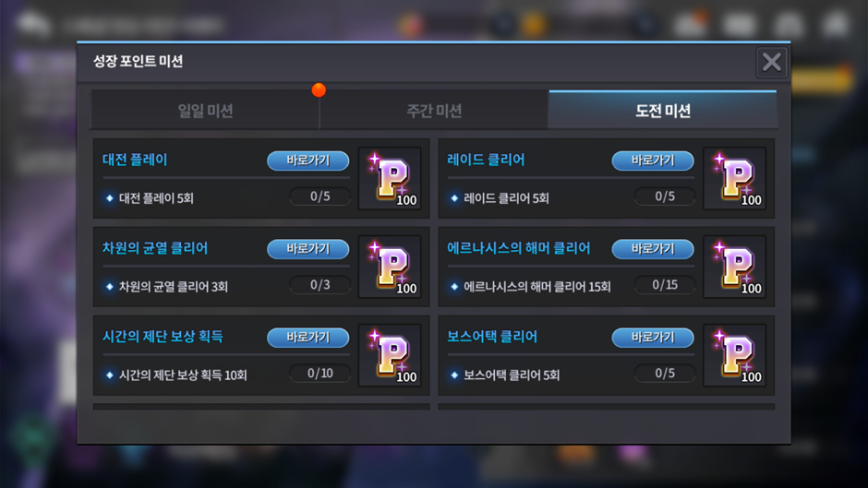Select the 차원의 균열 클리어 reward icon
This screenshot has height=488, width=868.
pos(390,267)
